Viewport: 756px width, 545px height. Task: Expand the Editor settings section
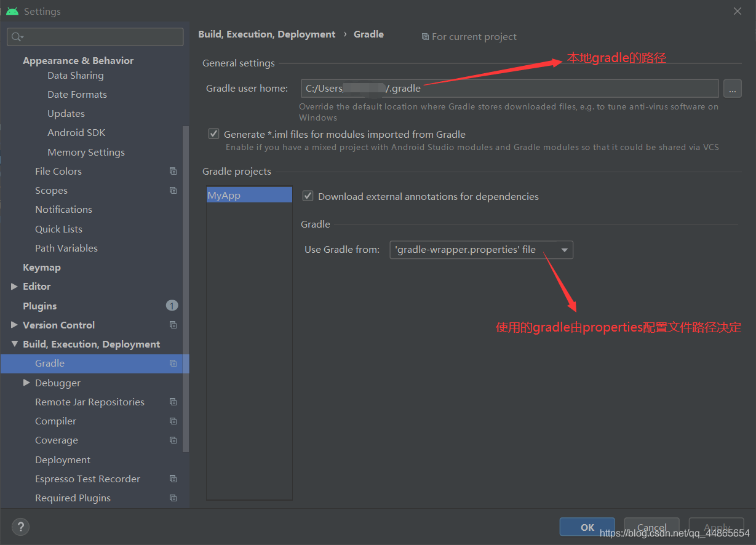click(14, 286)
